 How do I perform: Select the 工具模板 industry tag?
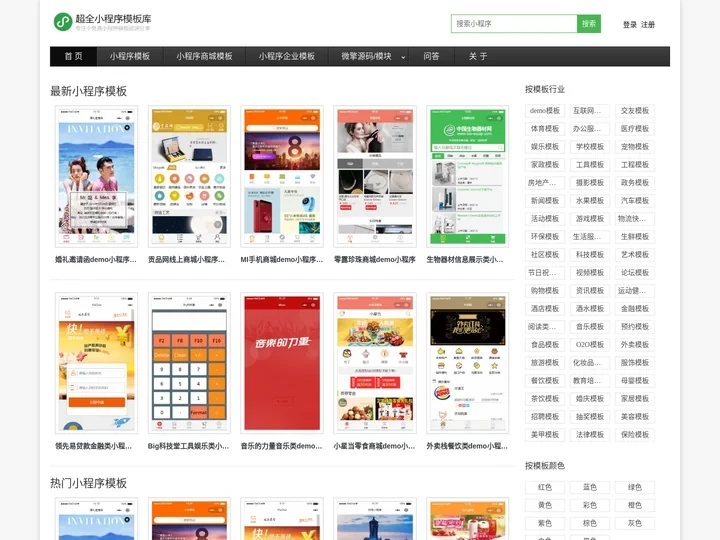click(590, 164)
